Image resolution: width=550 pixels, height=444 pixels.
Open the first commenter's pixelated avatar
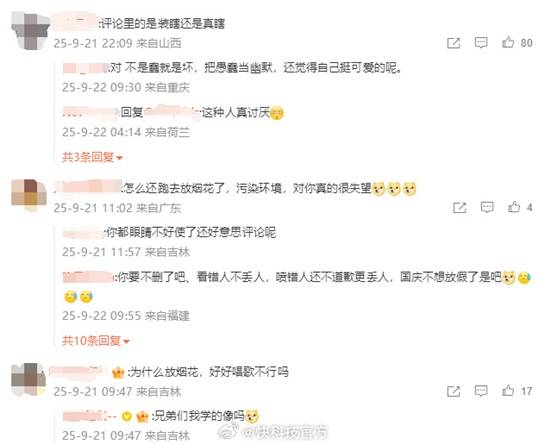click(x=29, y=31)
